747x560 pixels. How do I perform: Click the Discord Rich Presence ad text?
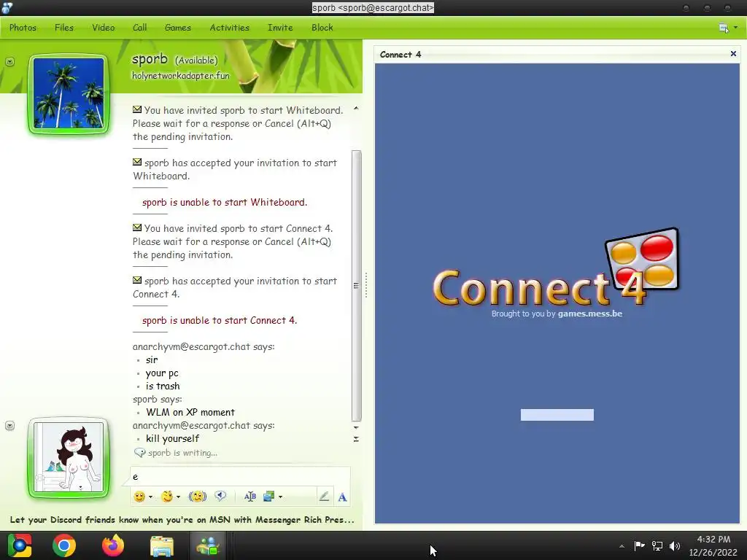[182, 519]
